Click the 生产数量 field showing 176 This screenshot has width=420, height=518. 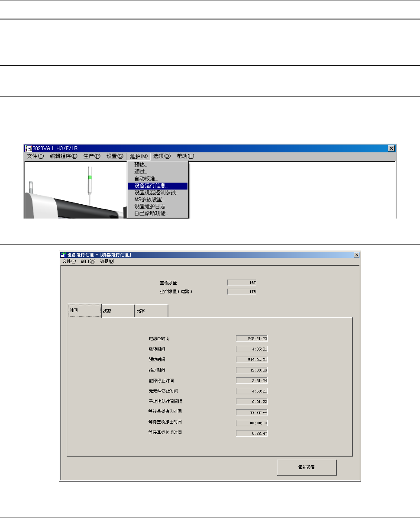242,292
